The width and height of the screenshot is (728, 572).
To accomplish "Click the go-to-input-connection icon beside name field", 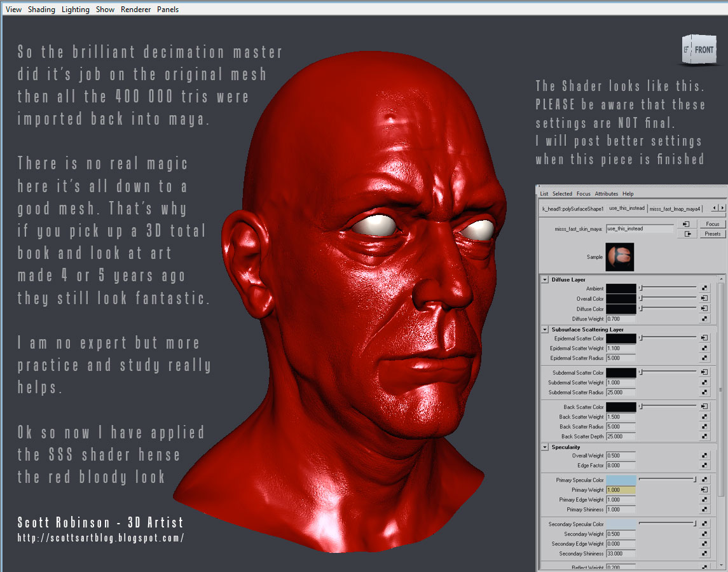I will pyautogui.click(x=686, y=224).
